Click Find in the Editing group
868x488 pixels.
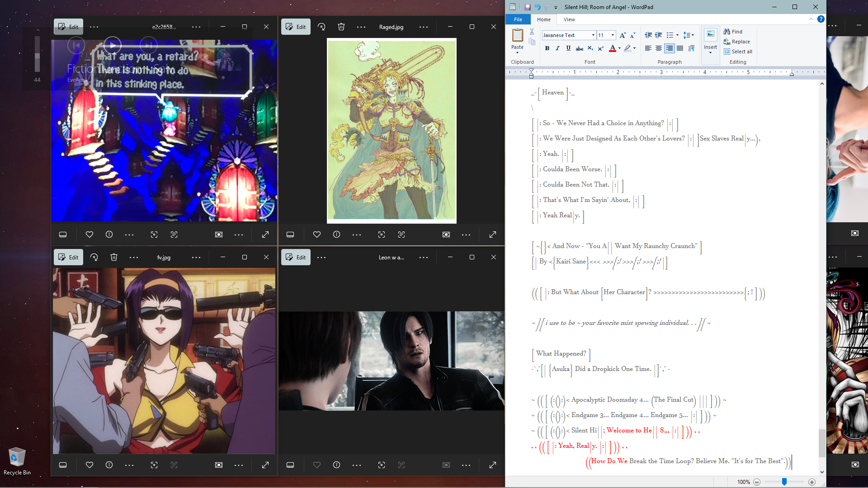tap(733, 32)
